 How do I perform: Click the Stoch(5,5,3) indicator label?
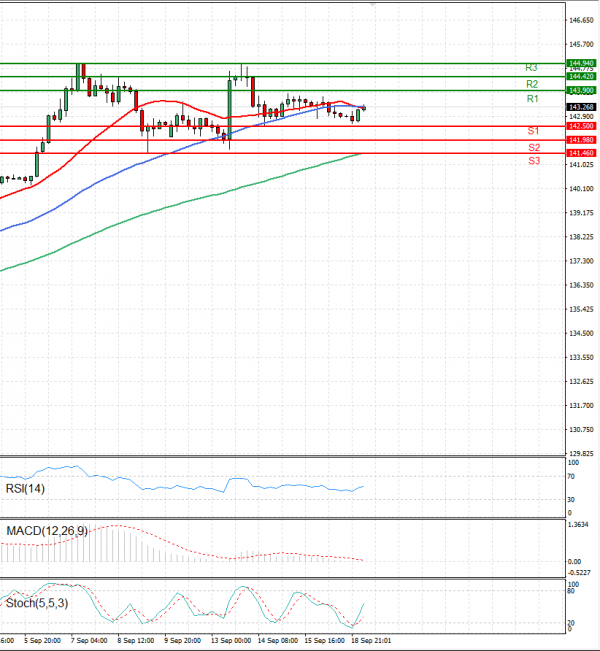[37, 603]
